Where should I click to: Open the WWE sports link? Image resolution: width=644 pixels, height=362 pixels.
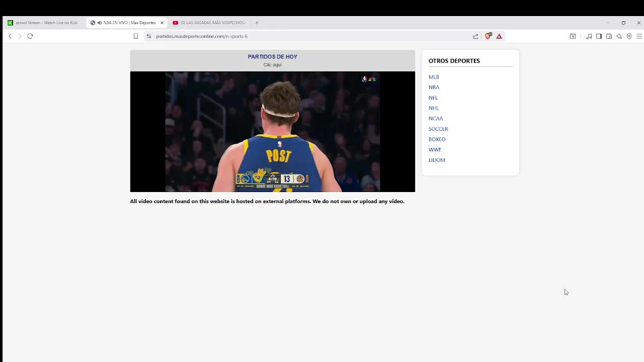435,150
